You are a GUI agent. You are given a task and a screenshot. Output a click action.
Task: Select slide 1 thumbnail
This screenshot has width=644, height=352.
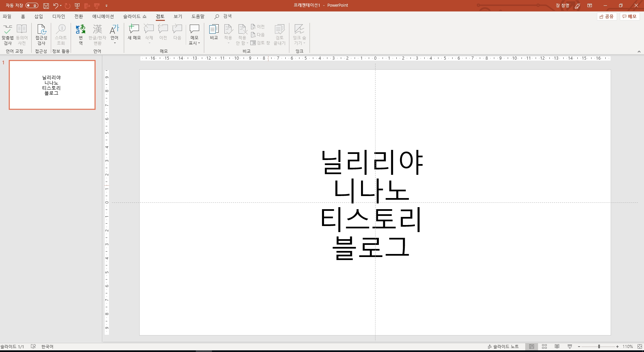(52, 85)
